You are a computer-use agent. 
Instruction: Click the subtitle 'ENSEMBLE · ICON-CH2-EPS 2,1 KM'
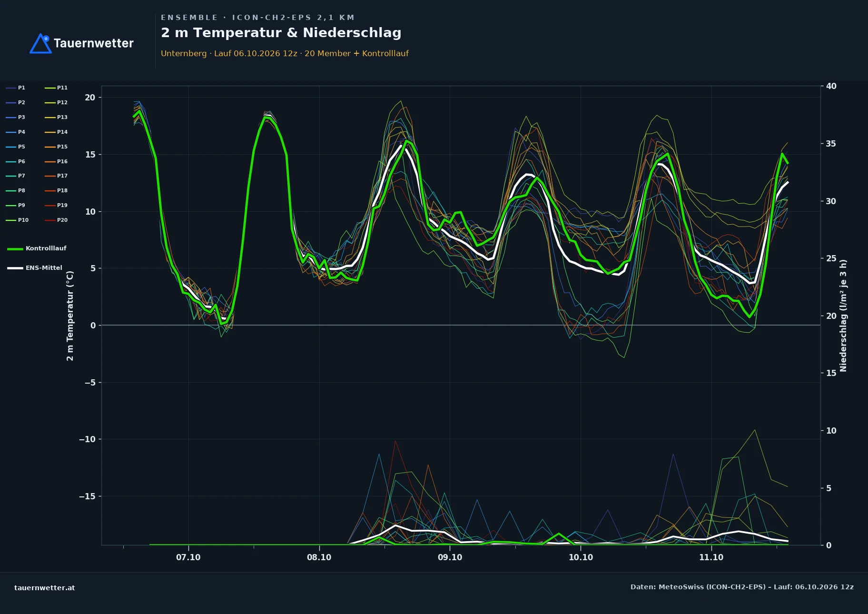257,18
